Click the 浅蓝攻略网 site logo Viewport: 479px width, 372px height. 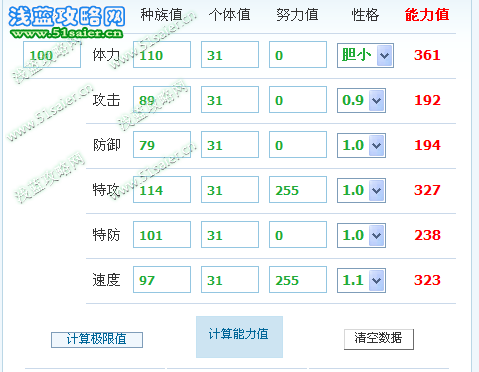(67, 22)
